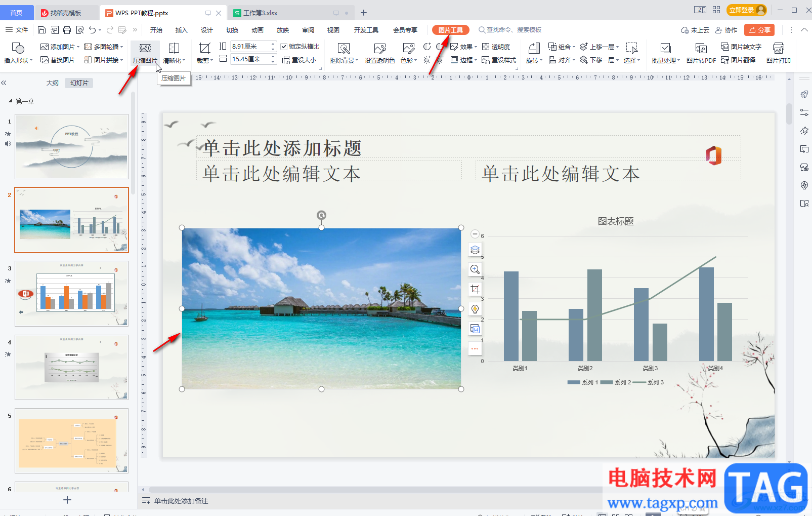Click the search commands box 查找命令
The image size is (812, 516).
[510, 30]
